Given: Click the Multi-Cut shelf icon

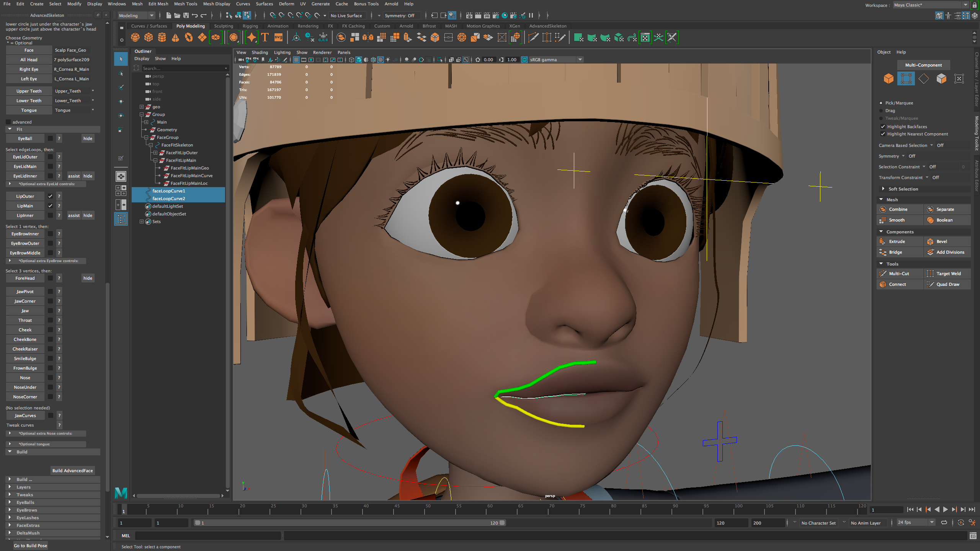Looking at the screenshot, I should click(533, 37).
